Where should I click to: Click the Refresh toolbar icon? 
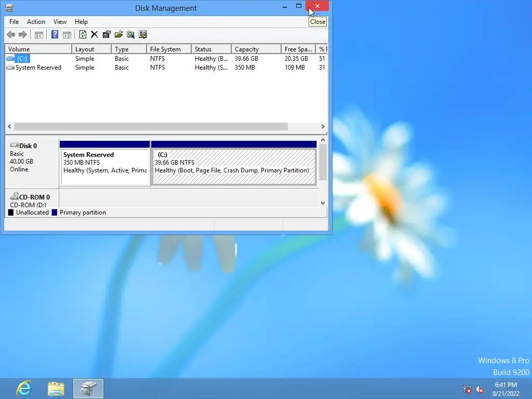click(x=83, y=34)
